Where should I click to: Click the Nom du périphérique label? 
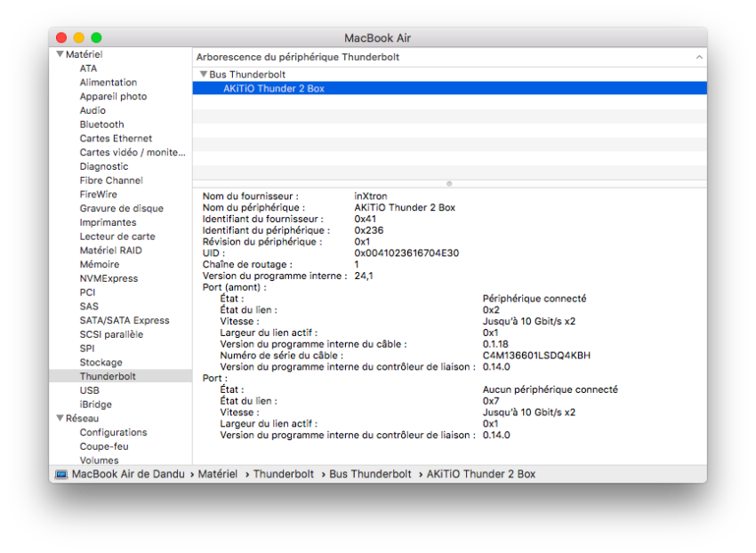[253, 207]
